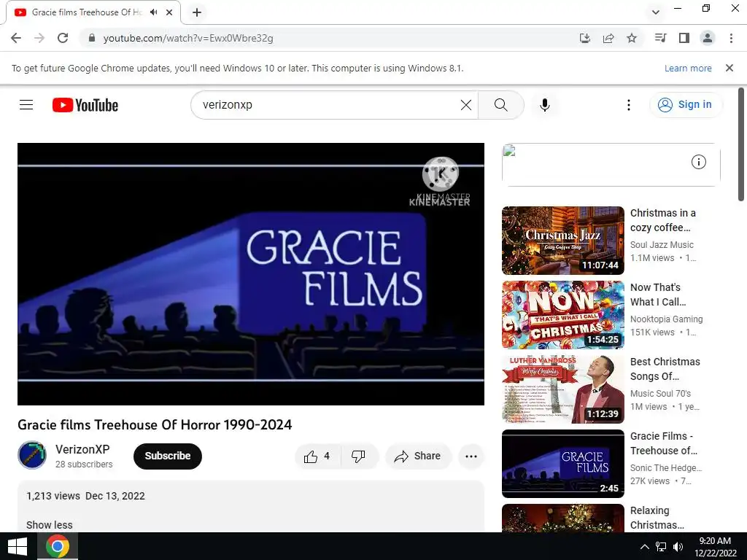Show hidden tray icons chevron

coord(644,547)
